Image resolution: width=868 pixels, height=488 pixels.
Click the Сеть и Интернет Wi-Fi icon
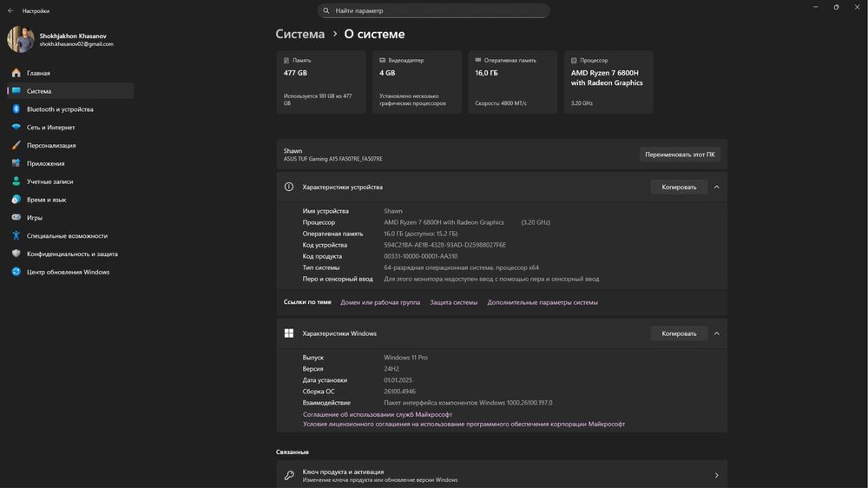coord(16,127)
